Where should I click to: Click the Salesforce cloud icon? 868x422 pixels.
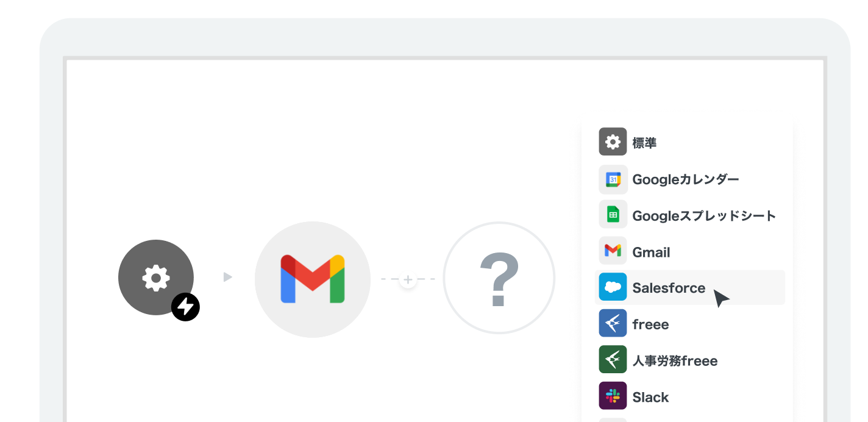pyautogui.click(x=613, y=287)
